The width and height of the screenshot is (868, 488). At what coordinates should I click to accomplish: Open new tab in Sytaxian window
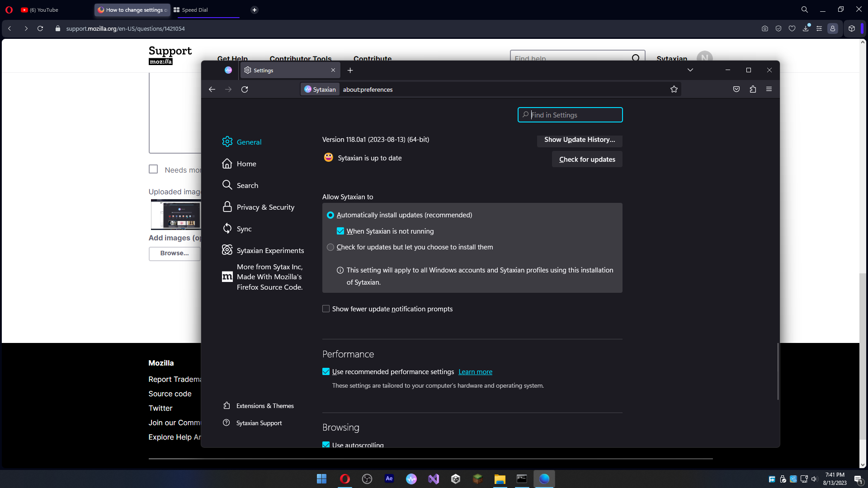point(350,70)
